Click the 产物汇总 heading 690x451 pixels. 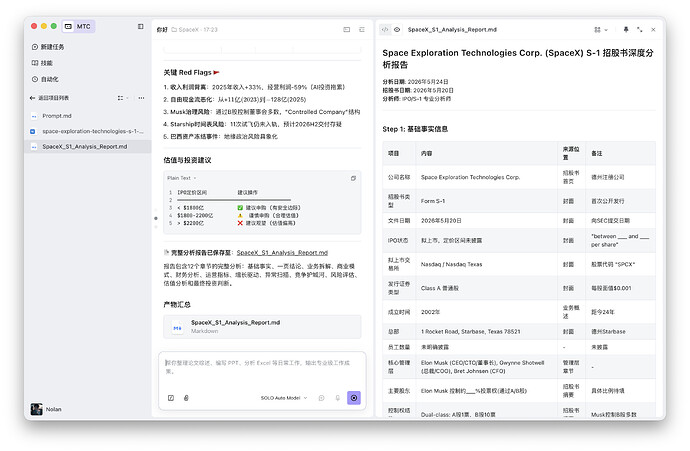click(176, 304)
